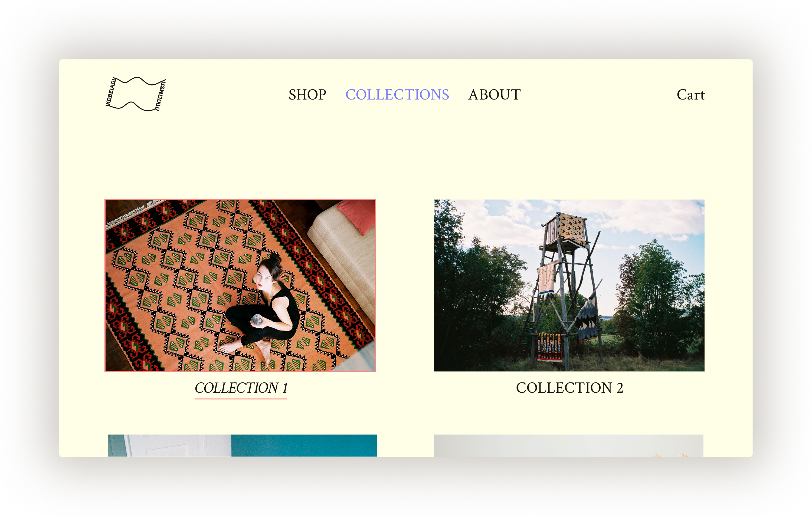Open the pale grey thumbnail below Collection 2
The width and height of the screenshot is (812, 516).
568,446
